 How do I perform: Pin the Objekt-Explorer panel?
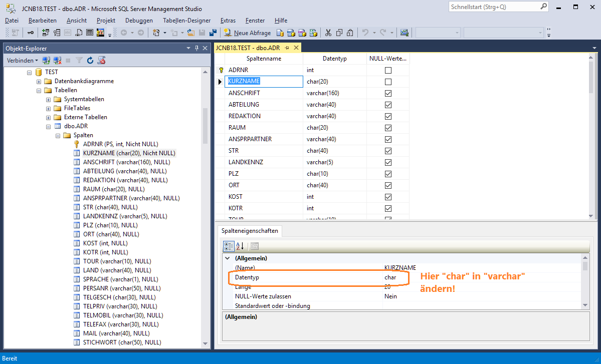pos(196,48)
